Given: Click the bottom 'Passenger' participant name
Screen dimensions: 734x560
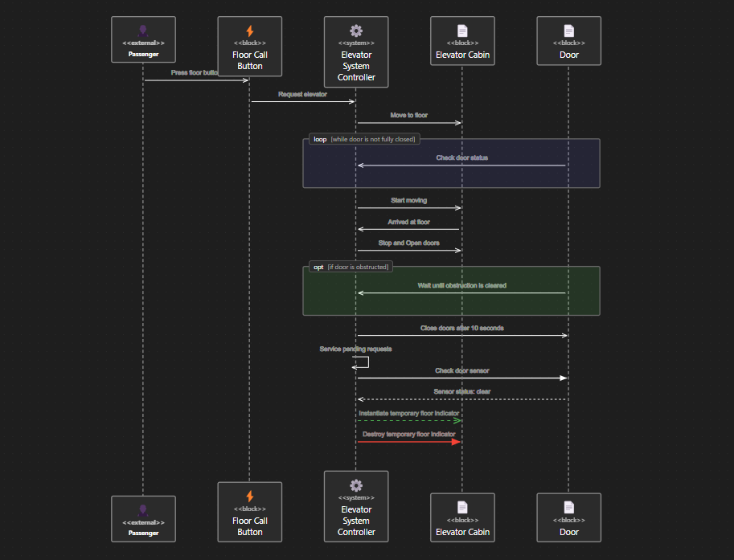Looking at the screenshot, I should point(143,533).
